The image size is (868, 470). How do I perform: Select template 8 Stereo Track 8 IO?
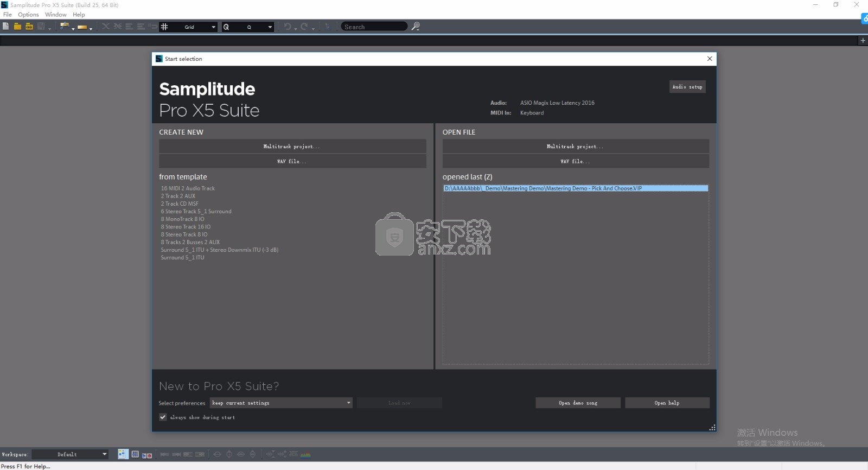[184, 234]
